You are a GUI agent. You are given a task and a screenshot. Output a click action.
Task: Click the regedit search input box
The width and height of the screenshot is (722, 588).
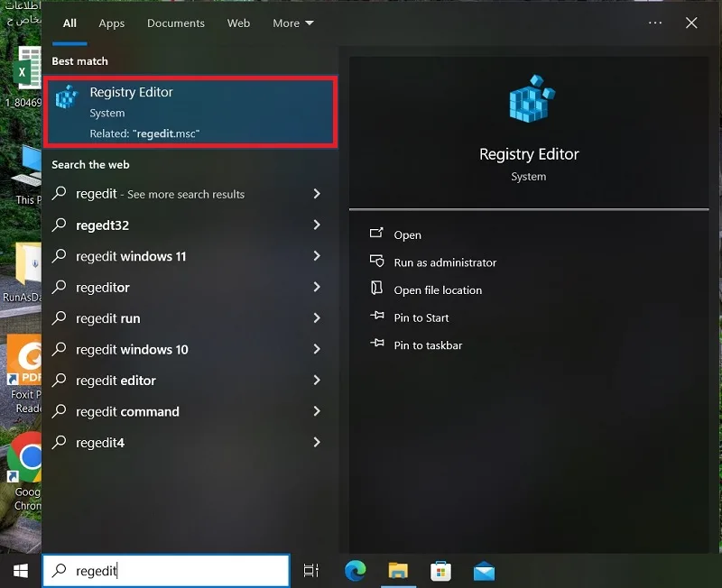pyautogui.click(x=166, y=571)
